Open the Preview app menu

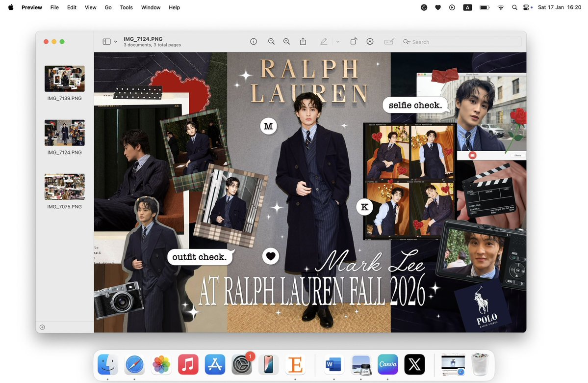[x=31, y=7]
